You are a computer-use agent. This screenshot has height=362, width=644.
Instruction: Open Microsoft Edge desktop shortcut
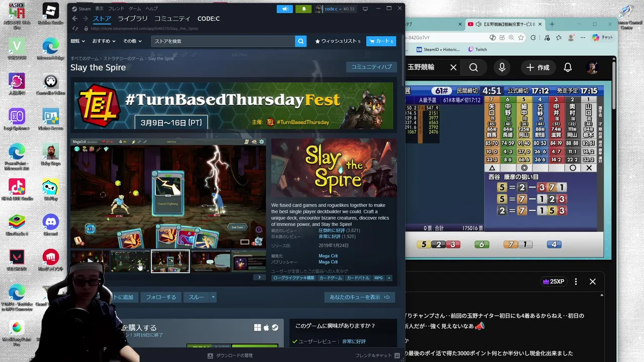[x=50, y=48]
